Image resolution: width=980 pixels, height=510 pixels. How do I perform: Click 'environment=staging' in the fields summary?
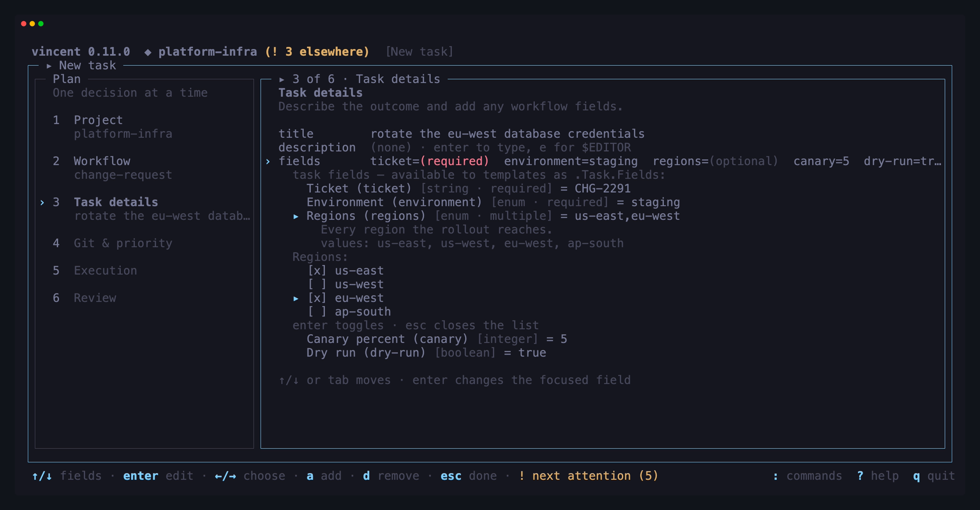point(571,161)
